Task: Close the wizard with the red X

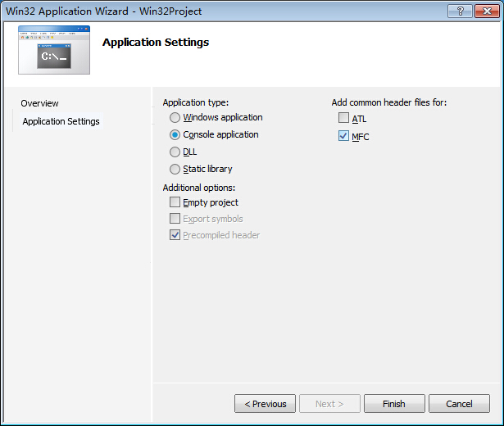Action: (x=487, y=11)
